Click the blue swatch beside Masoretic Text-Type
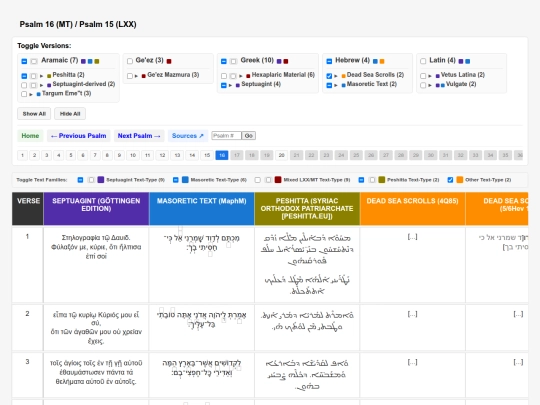The image size is (540, 405). click(x=185, y=180)
